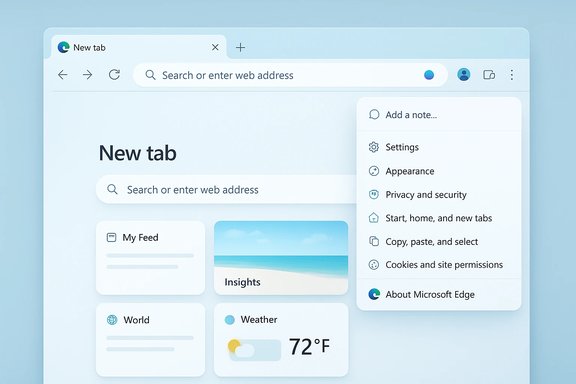Click the Insights caption text

(242, 282)
